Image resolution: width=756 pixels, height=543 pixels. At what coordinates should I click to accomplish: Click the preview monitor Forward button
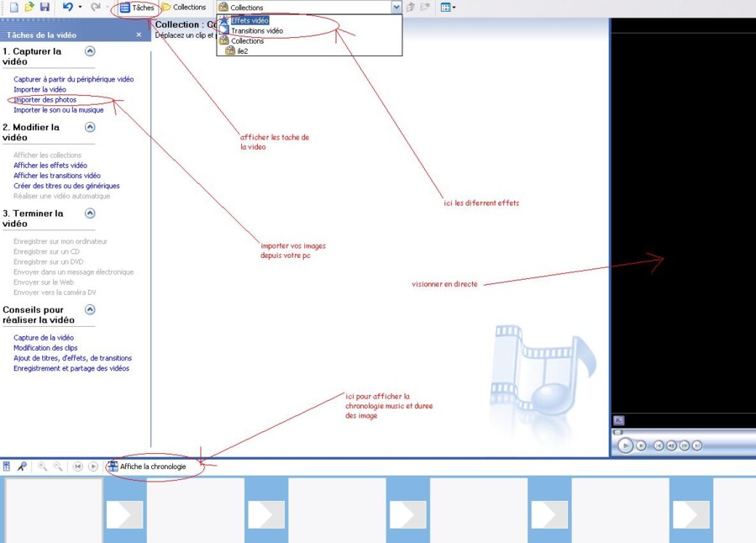point(696,445)
